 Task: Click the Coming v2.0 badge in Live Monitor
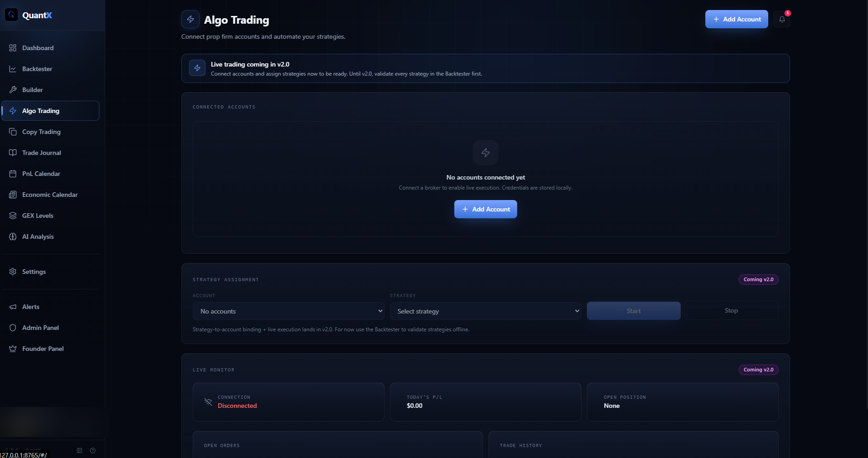click(759, 370)
